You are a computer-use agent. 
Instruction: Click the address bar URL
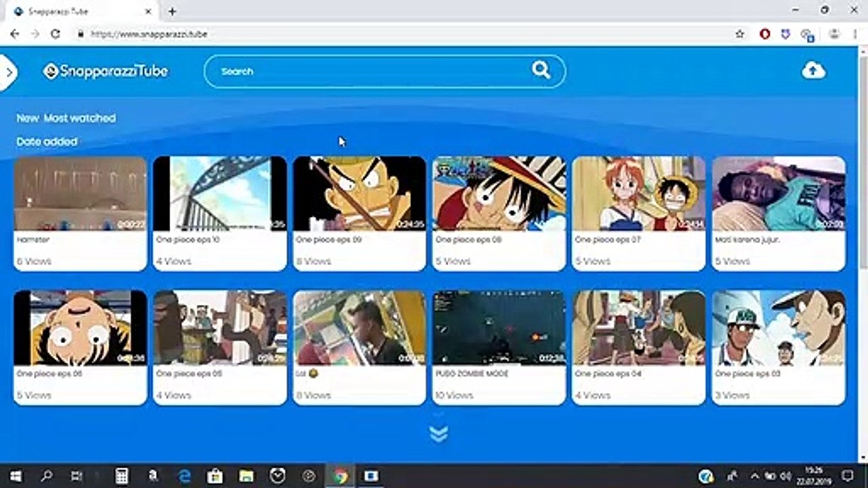(x=149, y=34)
